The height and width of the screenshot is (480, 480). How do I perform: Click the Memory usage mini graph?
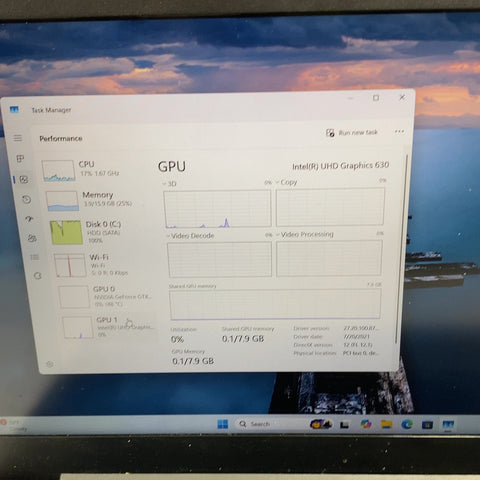click(x=62, y=201)
